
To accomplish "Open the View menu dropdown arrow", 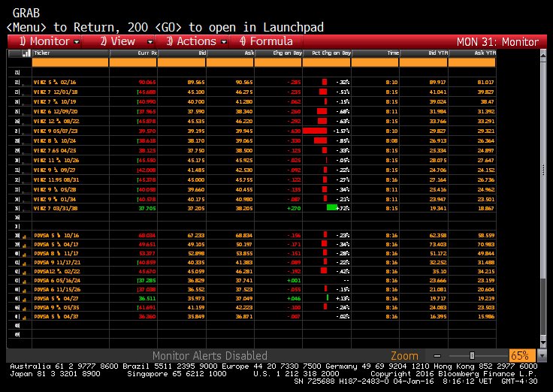I will [150, 42].
